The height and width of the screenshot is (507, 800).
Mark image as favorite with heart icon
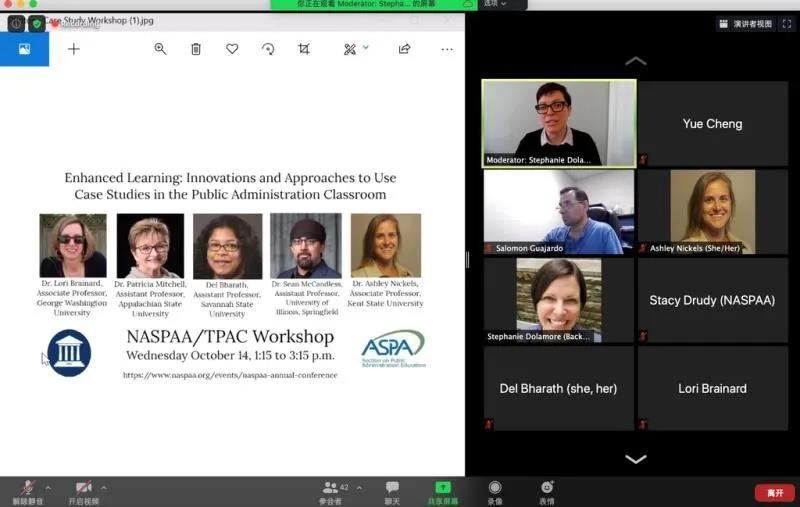232,49
